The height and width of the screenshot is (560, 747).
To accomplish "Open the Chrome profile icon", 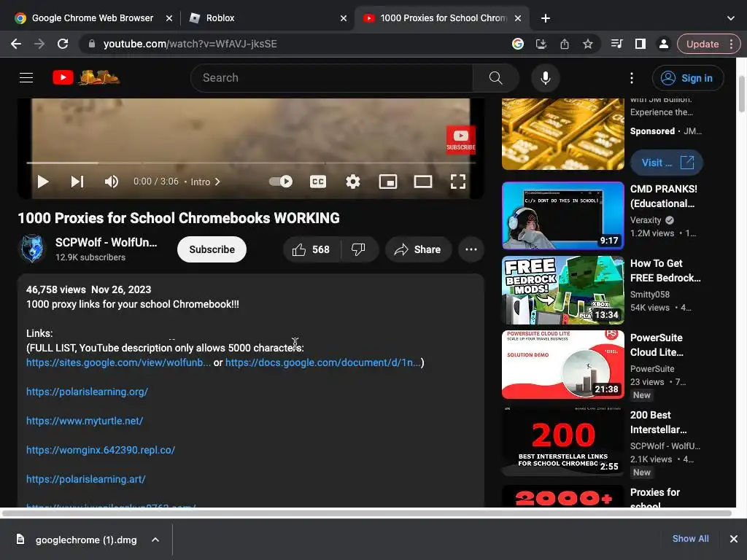I will 664,44.
